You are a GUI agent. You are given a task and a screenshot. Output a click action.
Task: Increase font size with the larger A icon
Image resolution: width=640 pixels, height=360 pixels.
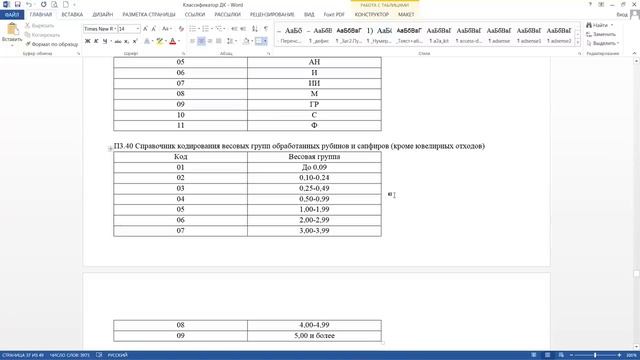point(145,29)
